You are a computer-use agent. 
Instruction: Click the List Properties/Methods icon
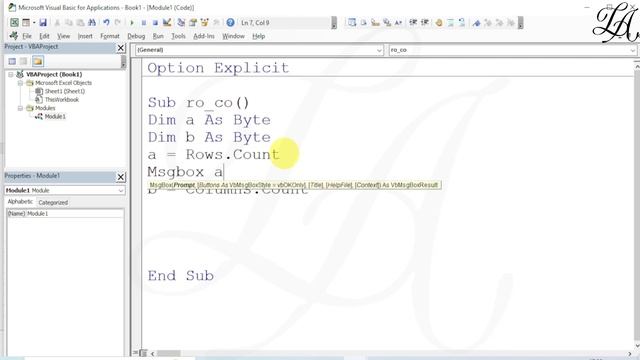352,23
